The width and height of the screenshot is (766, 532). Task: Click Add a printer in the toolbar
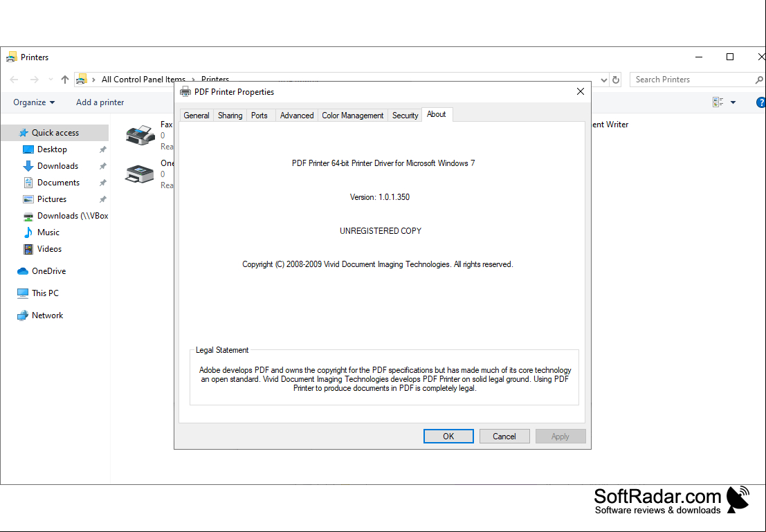tap(100, 102)
